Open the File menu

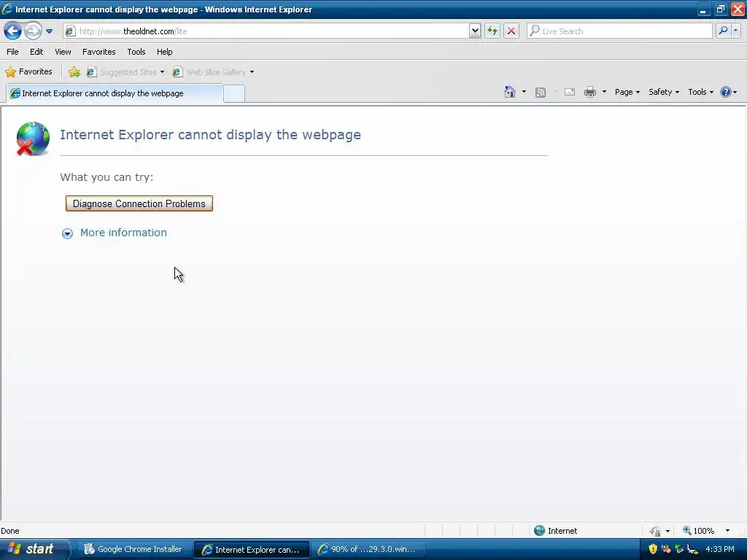pyautogui.click(x=13, y=52)
